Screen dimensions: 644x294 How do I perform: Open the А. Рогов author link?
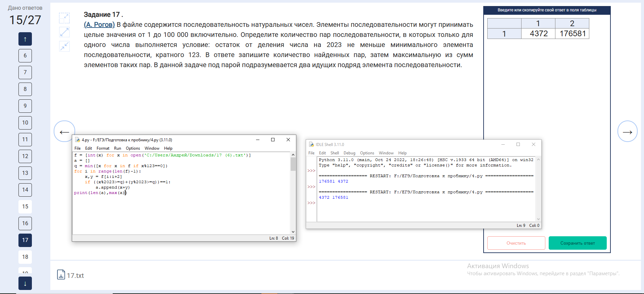coord(99,24)
